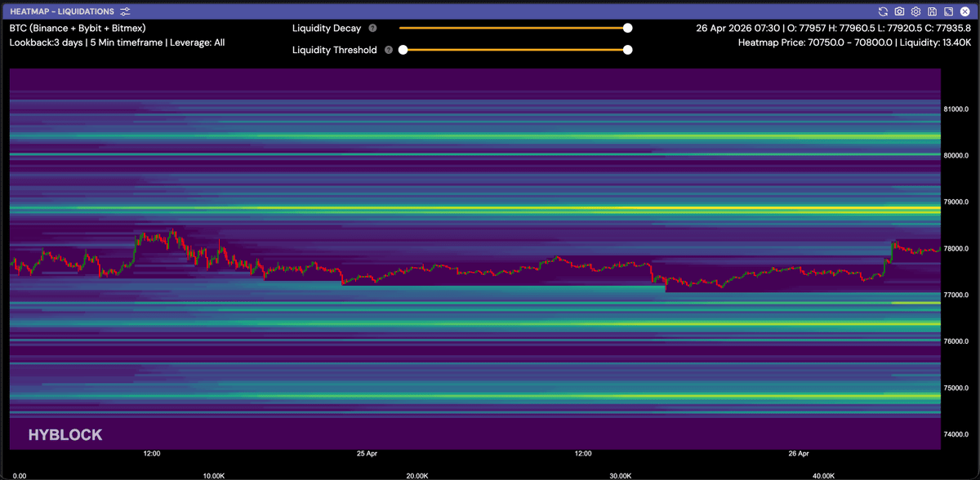Click the Lookback and timeframe info line

117,42
